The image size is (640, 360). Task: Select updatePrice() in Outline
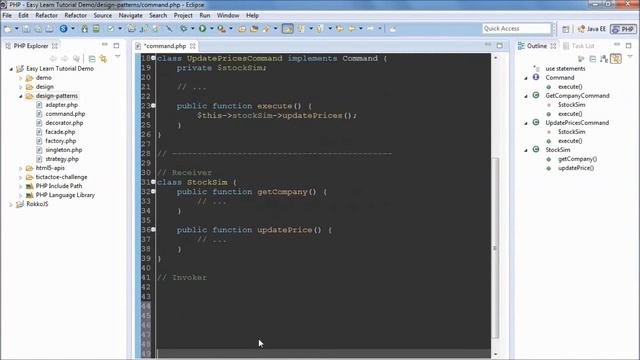pos(576,168)
